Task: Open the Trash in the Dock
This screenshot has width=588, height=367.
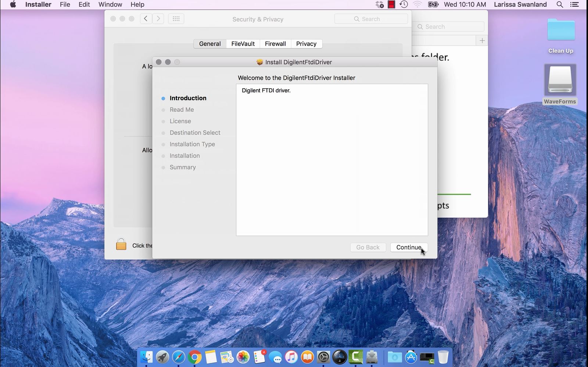Action: coord(443,357)
